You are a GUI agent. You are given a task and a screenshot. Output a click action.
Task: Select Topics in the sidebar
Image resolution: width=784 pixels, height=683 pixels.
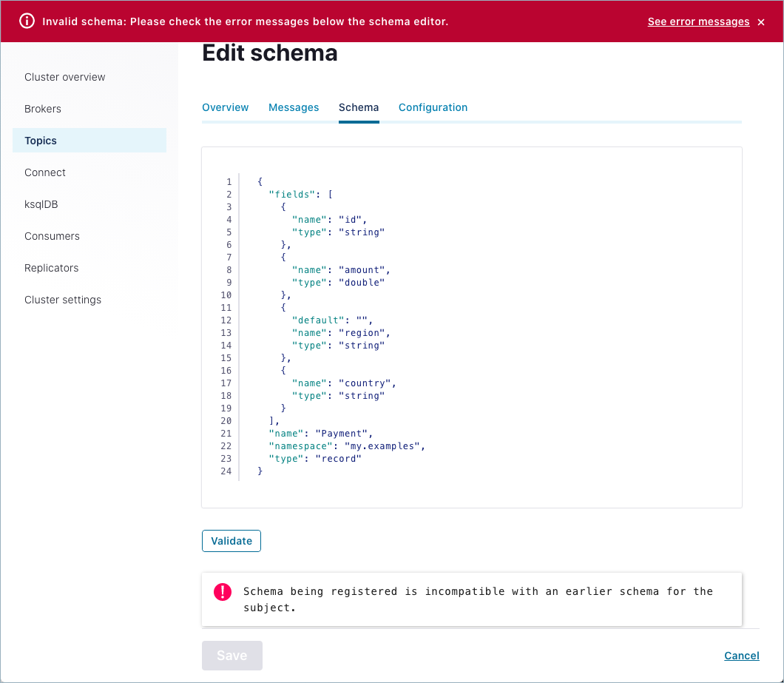pos(41,141)
